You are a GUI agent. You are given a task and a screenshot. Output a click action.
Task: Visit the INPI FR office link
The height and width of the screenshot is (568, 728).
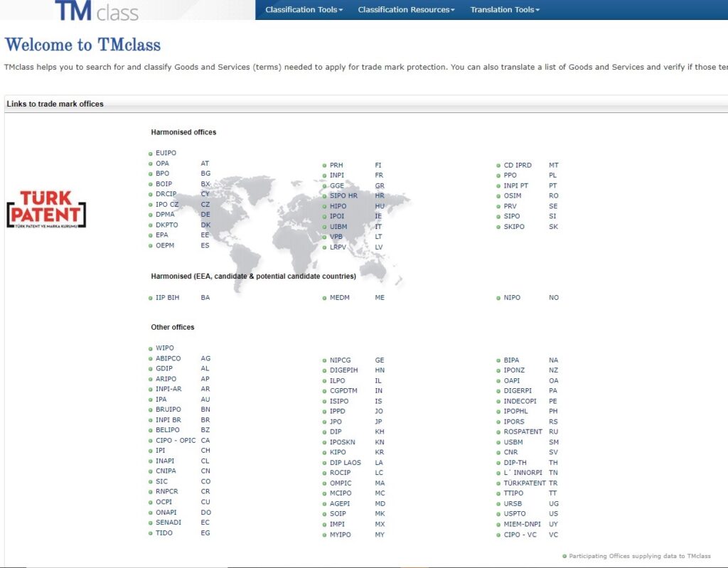[336, 176]
